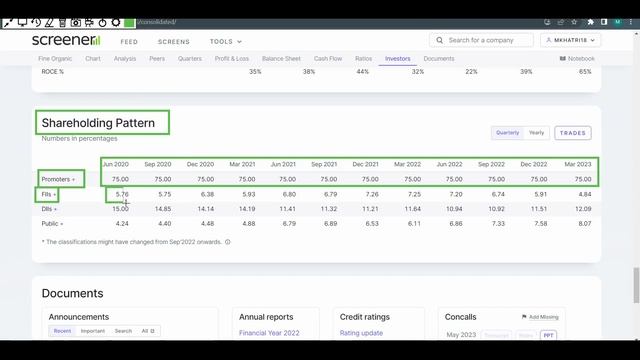Go to the Profit & Loss tab
This screenshot has height=360, width=640.
(x=232, y=59)
